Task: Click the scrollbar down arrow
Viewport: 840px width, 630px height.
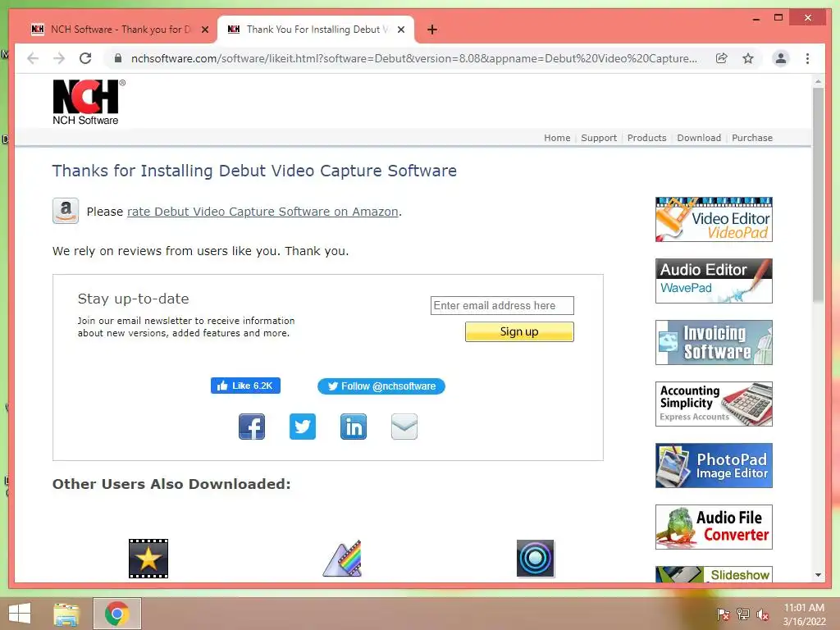Action: (x=818, y=575)
